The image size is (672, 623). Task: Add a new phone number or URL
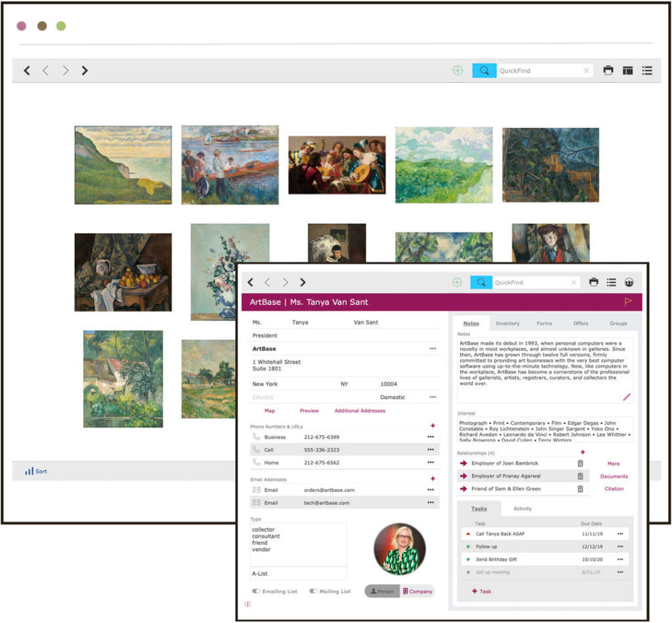click(x=433, y=426)
